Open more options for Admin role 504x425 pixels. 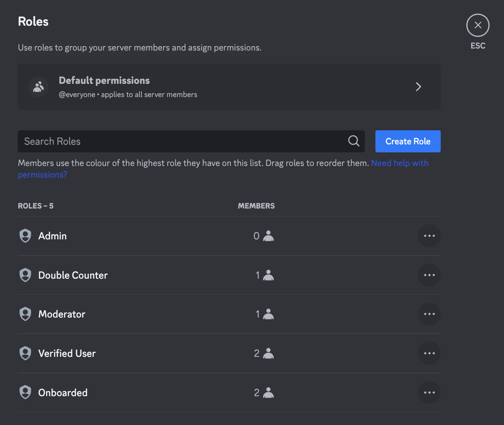tap(429, 236)
